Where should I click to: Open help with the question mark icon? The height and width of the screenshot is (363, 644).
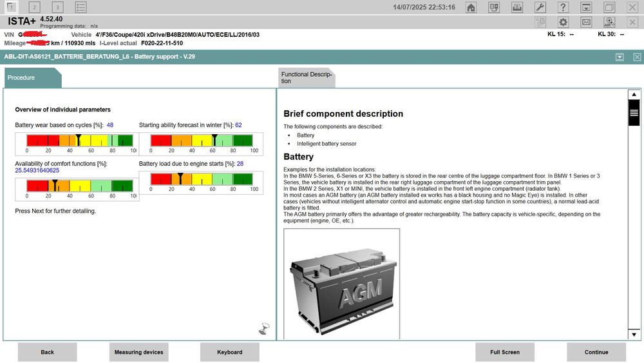(563, 7)
